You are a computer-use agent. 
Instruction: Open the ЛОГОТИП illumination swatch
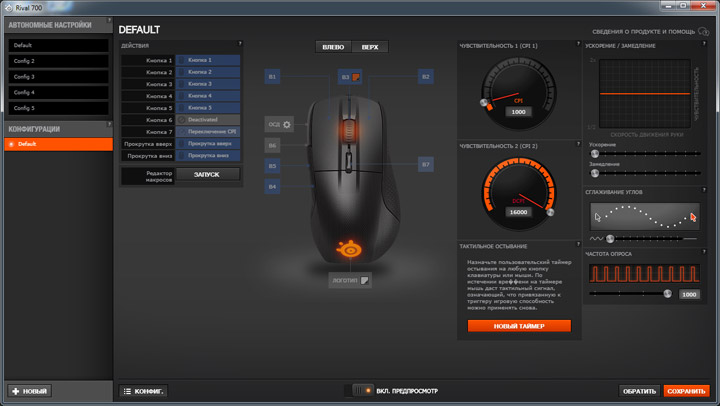(x=364, y=280)
